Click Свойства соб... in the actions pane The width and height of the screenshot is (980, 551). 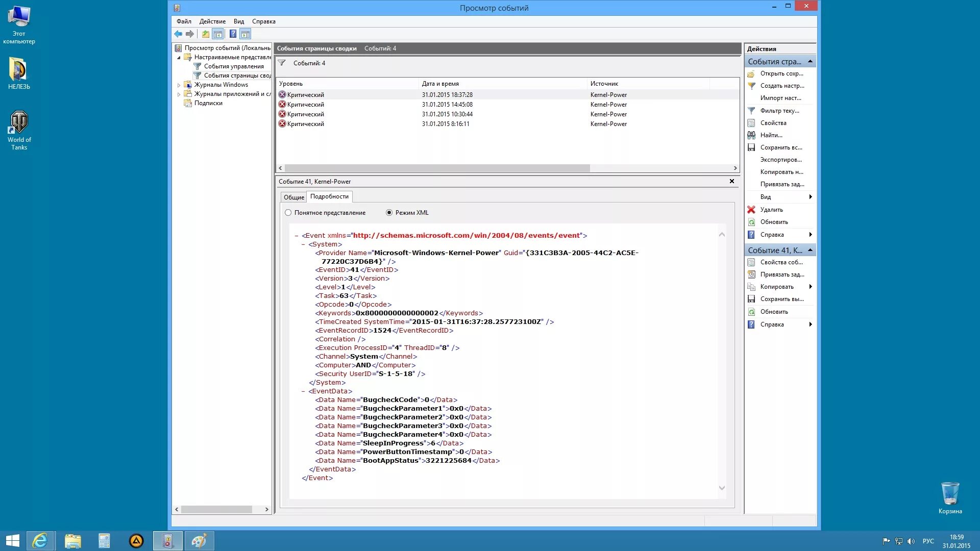point(781,262)
